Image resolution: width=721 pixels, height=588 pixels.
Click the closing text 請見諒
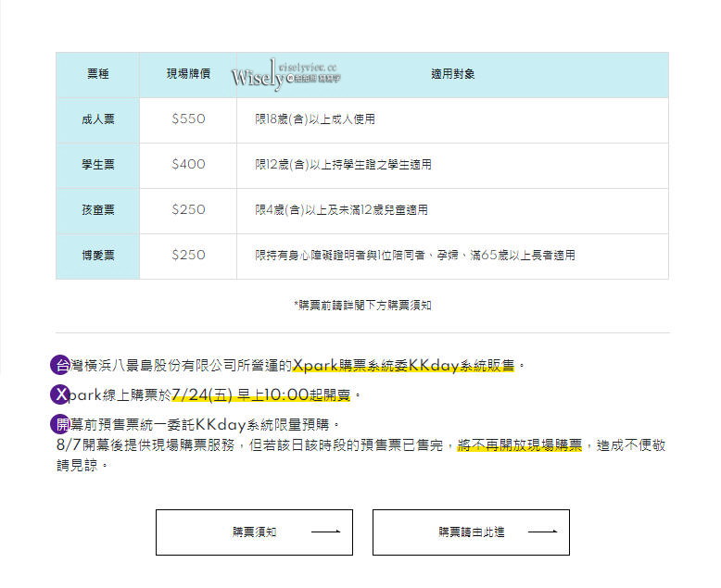(77, 466)
